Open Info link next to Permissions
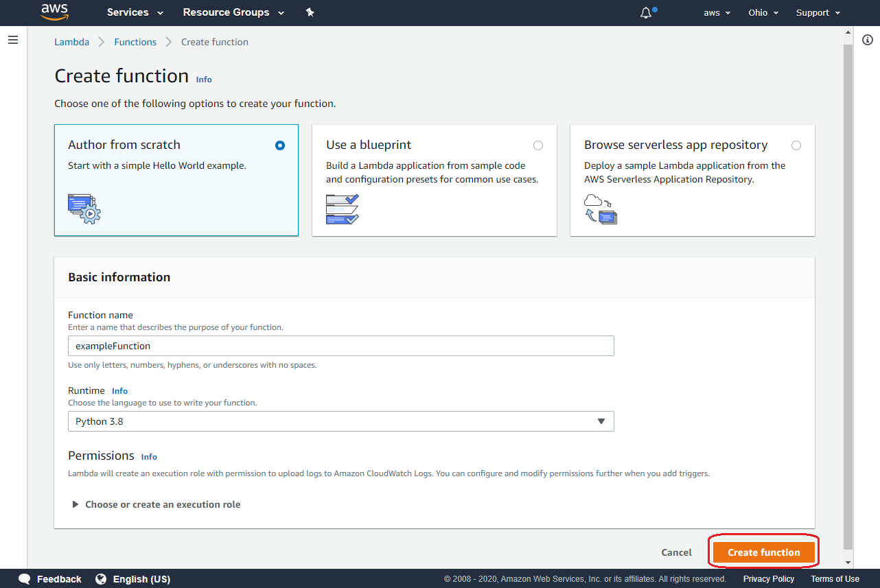880x588 pixels. [149, 457]
